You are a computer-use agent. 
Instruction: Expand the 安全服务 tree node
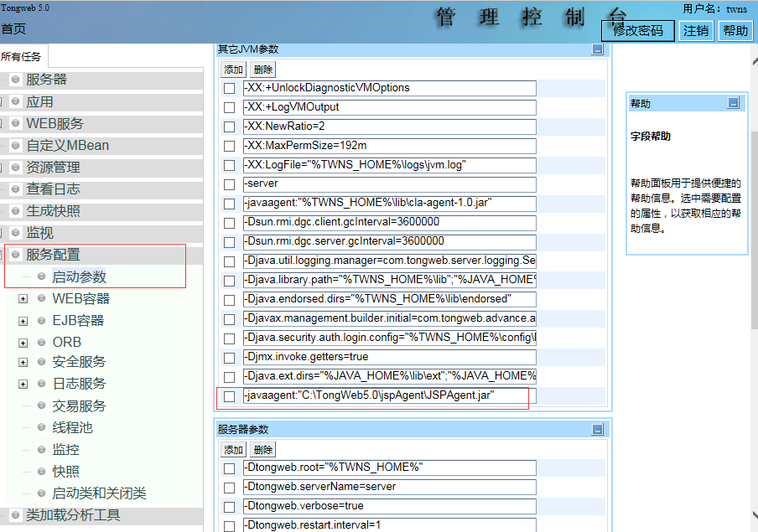[x=23, y=363]
